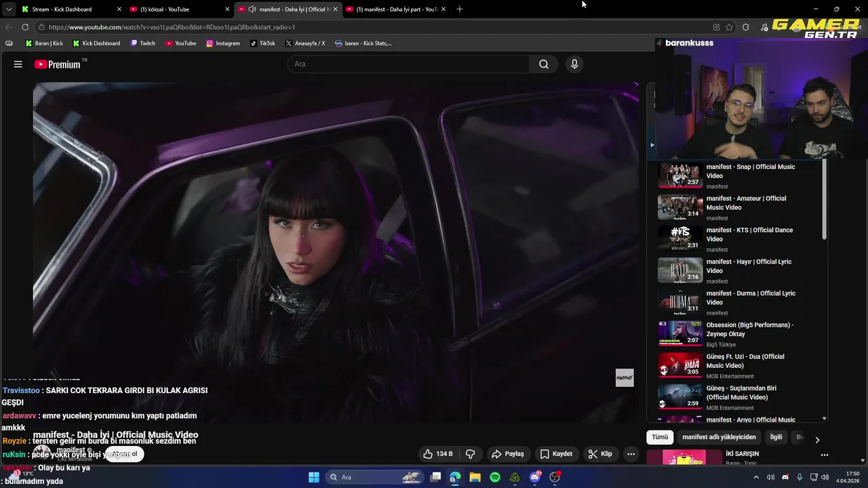
Task: Open Kick Dashboard bookmark
Action: tap(96, 43)
